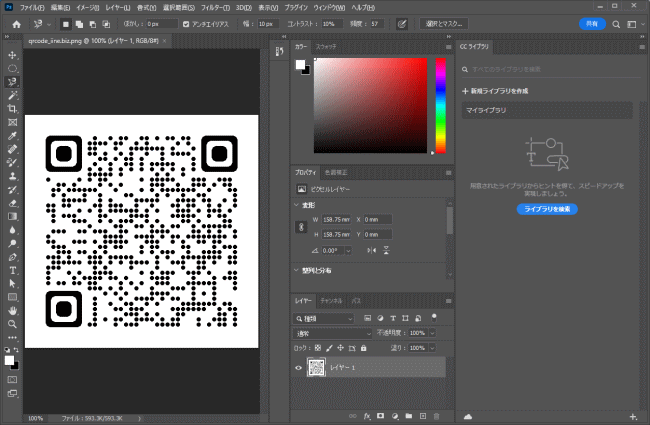
Task: Create a new group folder icon
Action: coord(409,416)
